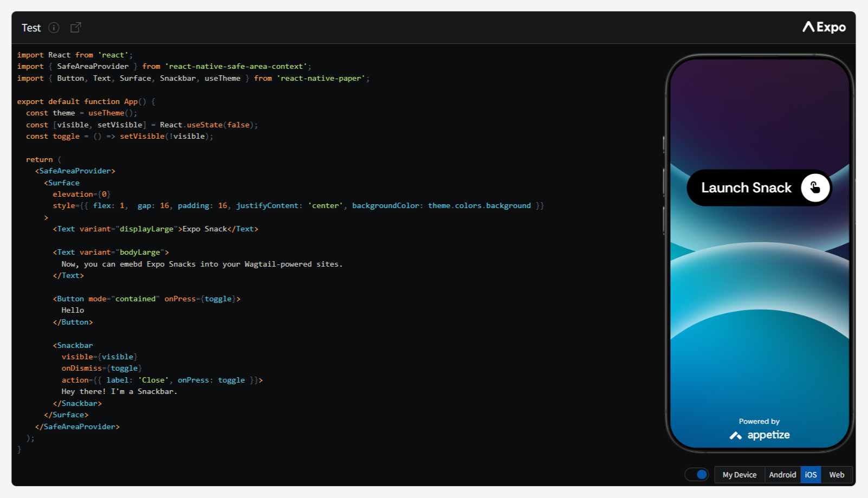This screenshot has height=498, width=868.
Task: Click the closing '</Button>' tag
Action: point(73,322)
